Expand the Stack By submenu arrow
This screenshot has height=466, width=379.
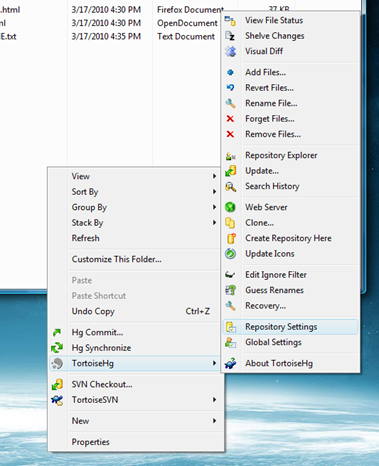point(215,222)
